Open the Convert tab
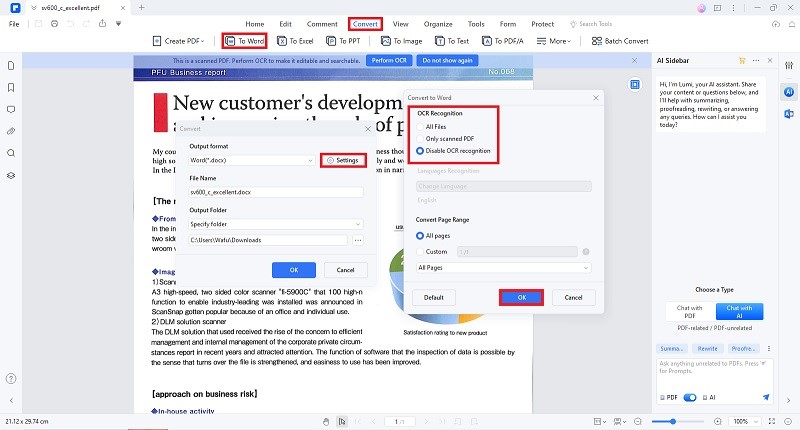This screenshot has width=800, height=430. [x=365, y=24]
